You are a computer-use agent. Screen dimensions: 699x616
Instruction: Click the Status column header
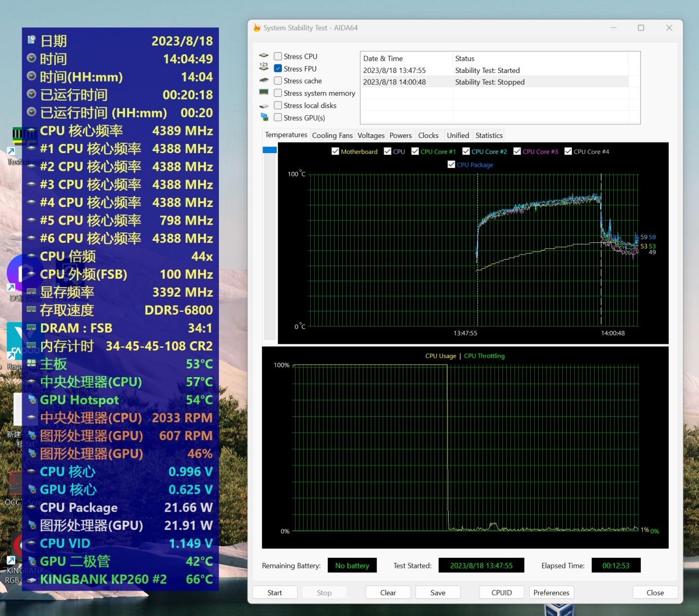[540, 58]
